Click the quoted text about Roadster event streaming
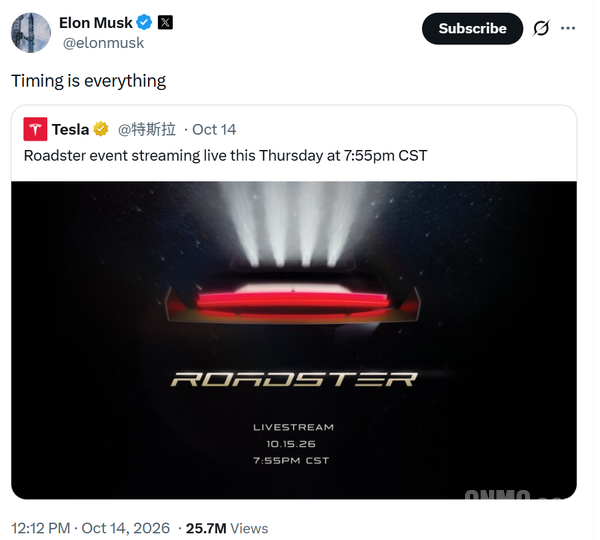The width and height of the screenshot is (600, 540). click(225, 156)
